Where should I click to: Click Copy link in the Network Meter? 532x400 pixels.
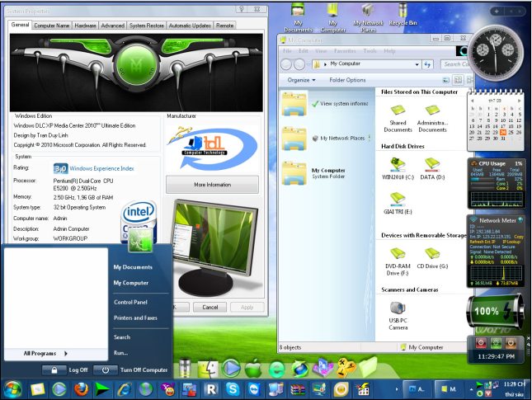click(x=519, y=237)
